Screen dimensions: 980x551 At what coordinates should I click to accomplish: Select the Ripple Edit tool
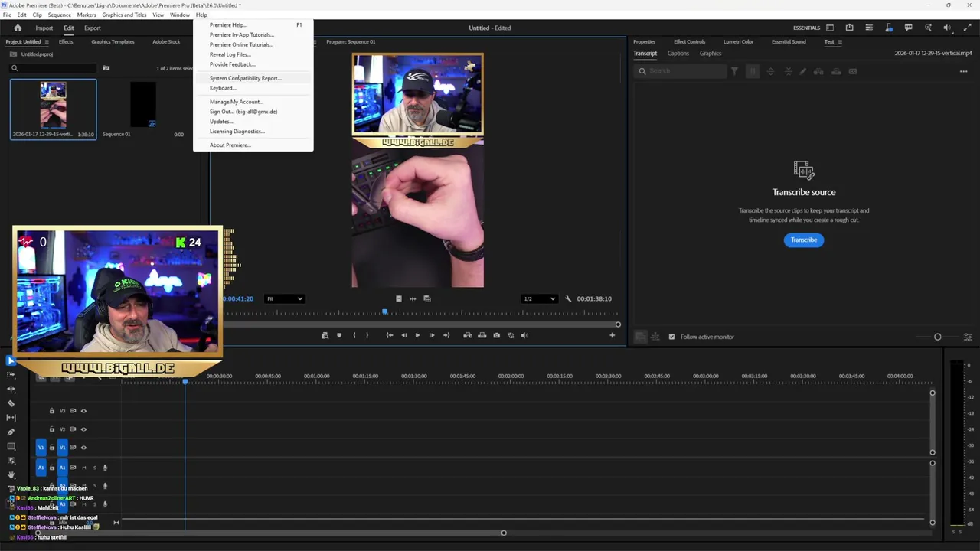(x=11, y=389)
